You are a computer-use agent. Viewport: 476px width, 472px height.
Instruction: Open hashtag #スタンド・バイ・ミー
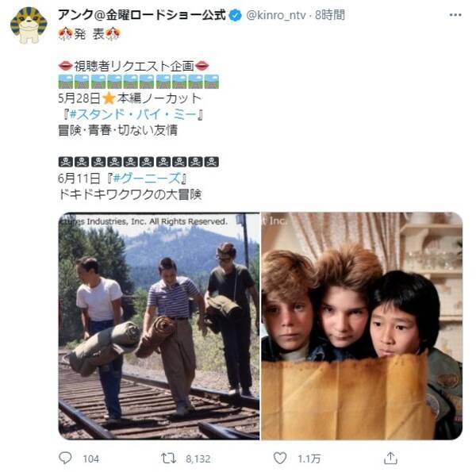click(133, 114)
